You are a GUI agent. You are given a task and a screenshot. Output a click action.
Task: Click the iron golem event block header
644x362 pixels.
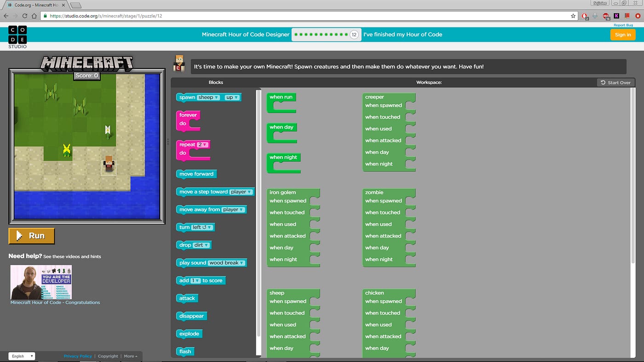(282, 192)
